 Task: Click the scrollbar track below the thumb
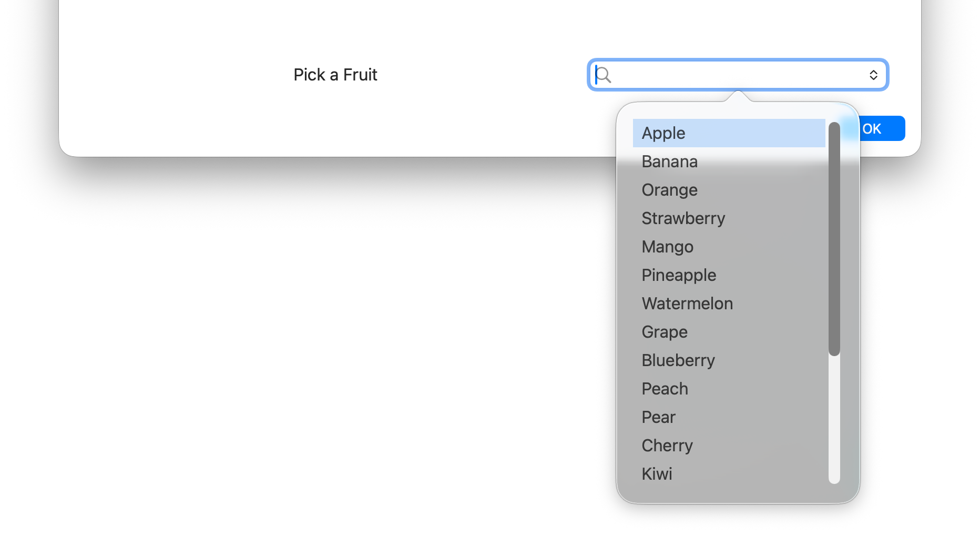point(834,420)
